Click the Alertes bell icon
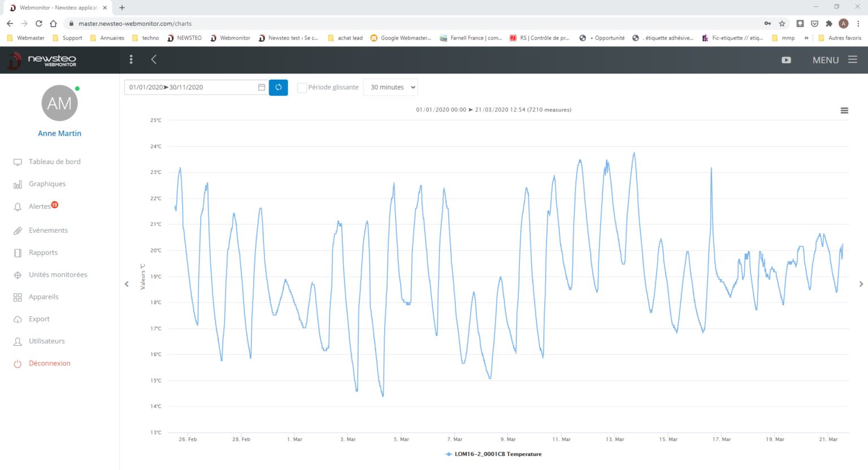This screenshot has height=470, width=868. pyautogui.click(x=18, y=207)
